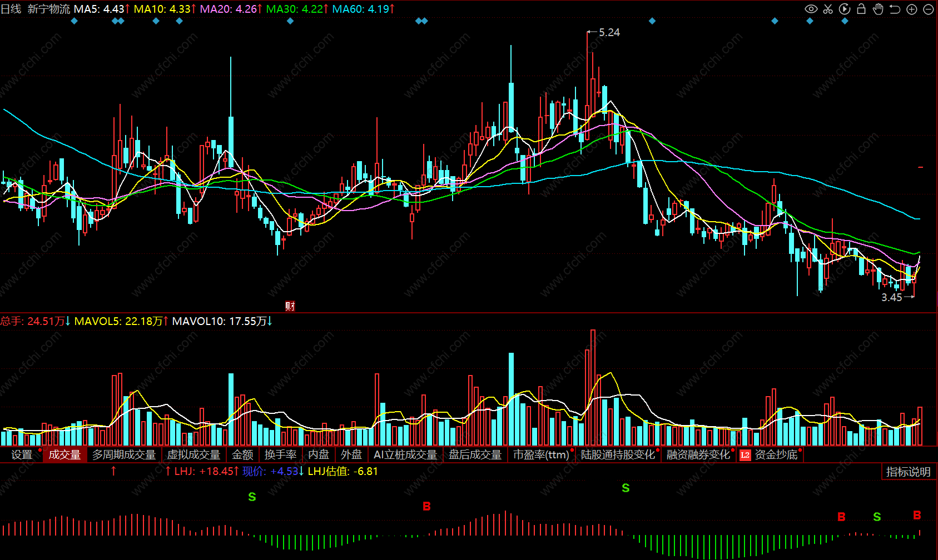The height and width of the screenshot is (560, 938).
Task: Toggle the eye visibility icon in the chart toolbar
Action: [x=811, y=9]
